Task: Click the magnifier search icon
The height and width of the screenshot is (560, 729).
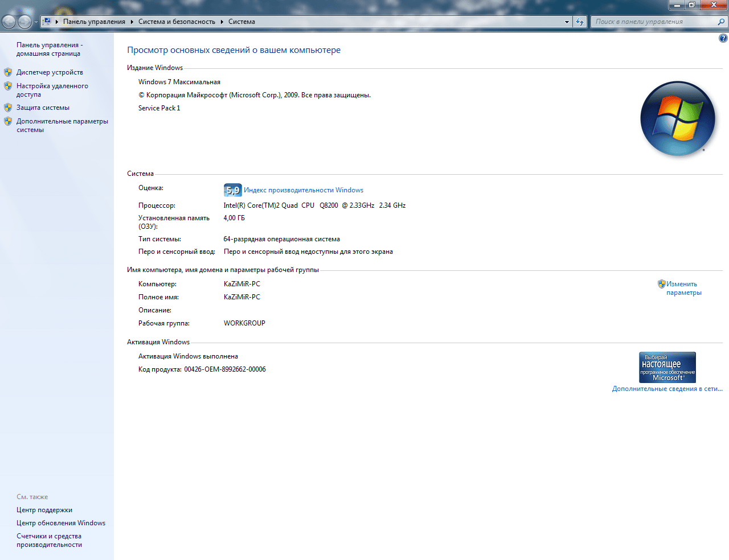Action: click(x=722, y=22)
